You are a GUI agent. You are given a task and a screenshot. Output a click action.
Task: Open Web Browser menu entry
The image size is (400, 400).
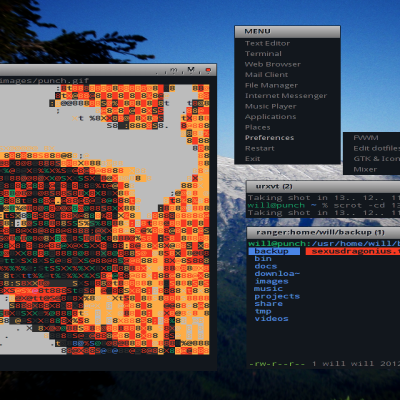coord(273,64)
